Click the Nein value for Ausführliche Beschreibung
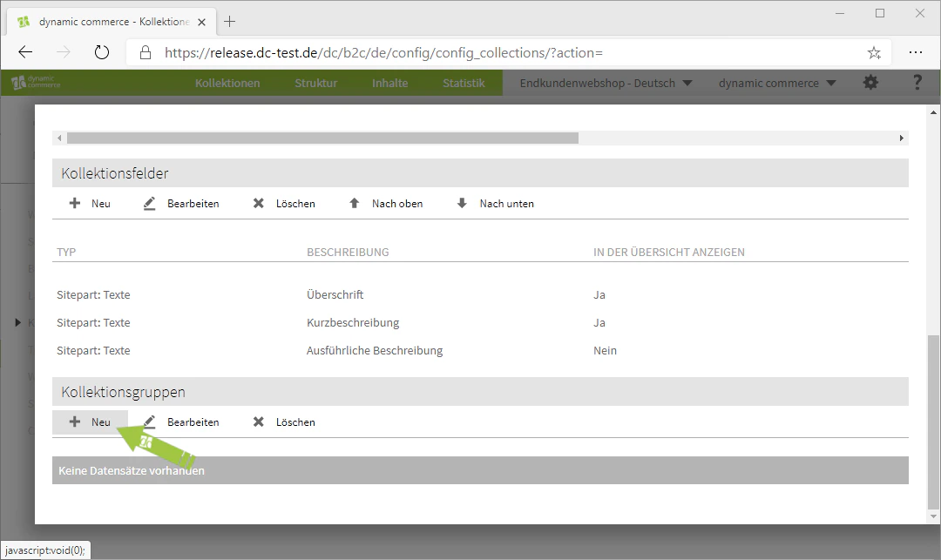The width and height of the screenshot is (941, 560). point(605,351)
